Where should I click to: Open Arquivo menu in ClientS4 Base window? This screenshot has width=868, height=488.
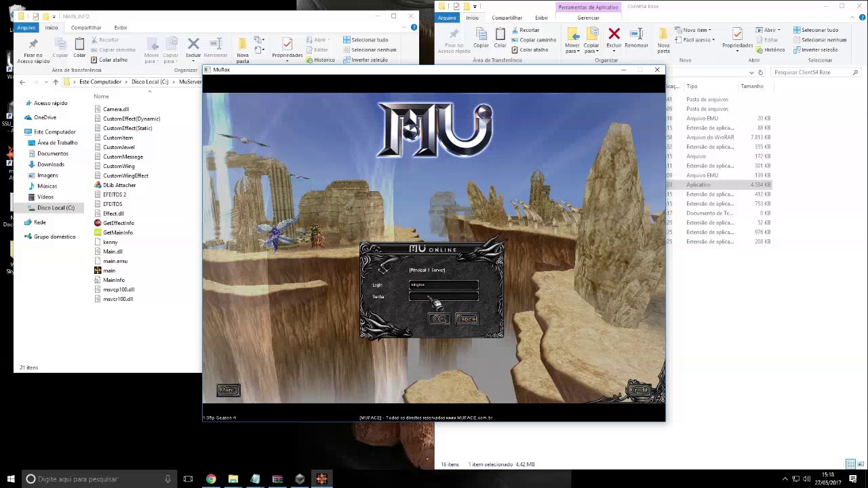(x=447, y=18)
